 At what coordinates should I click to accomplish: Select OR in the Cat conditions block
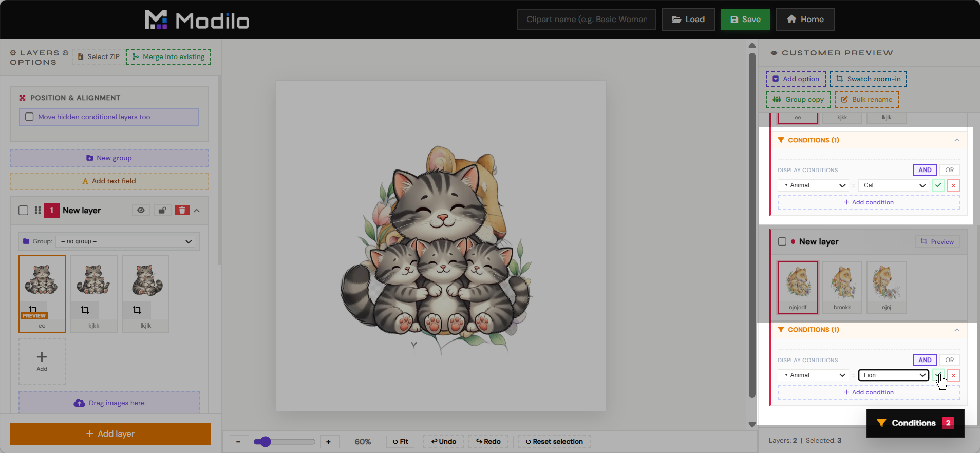(950, 170)
